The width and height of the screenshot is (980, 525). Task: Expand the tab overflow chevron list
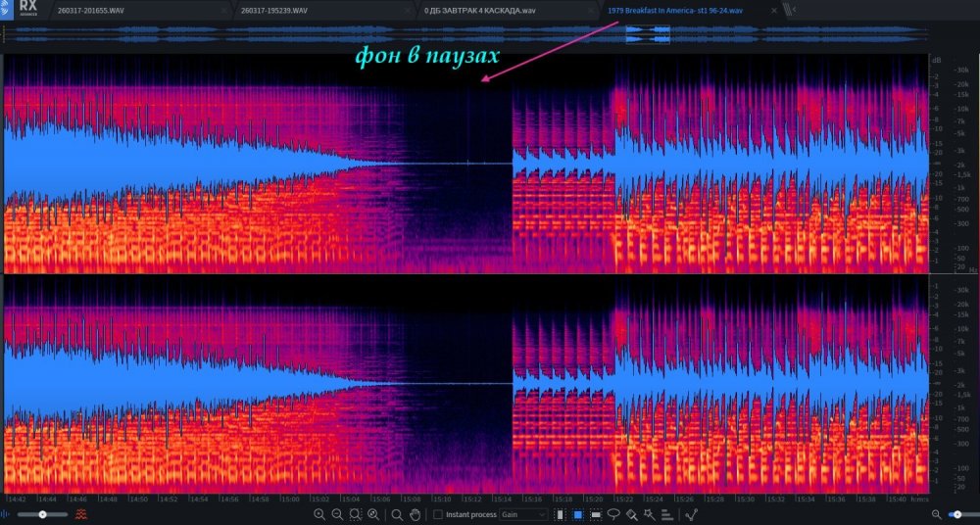[x=791, y=10]
